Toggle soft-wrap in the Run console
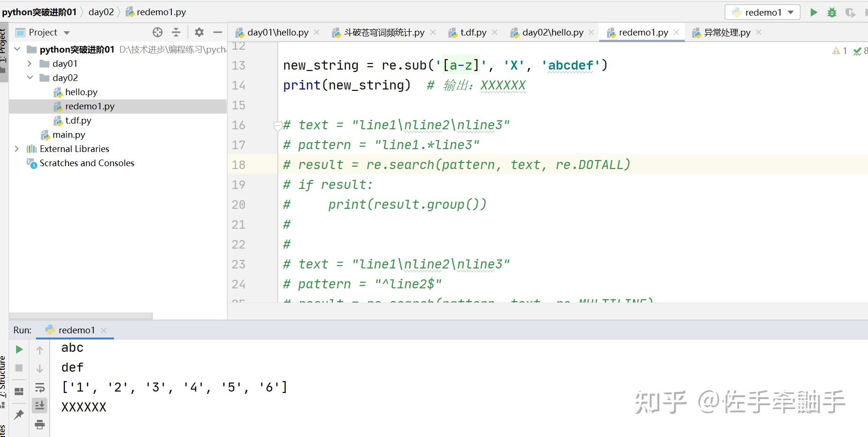868x437 pixels. click(x=40, y=388)
